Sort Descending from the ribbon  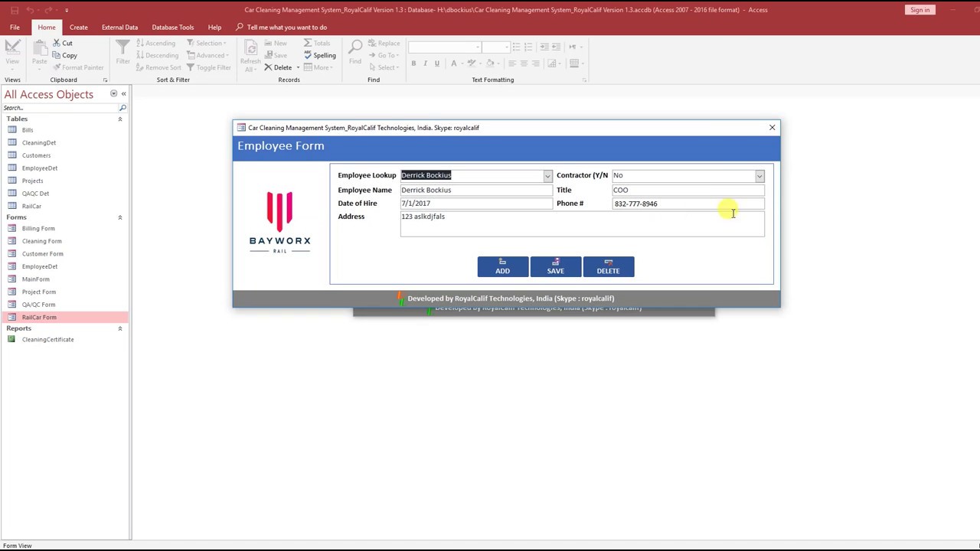point(158,55)
